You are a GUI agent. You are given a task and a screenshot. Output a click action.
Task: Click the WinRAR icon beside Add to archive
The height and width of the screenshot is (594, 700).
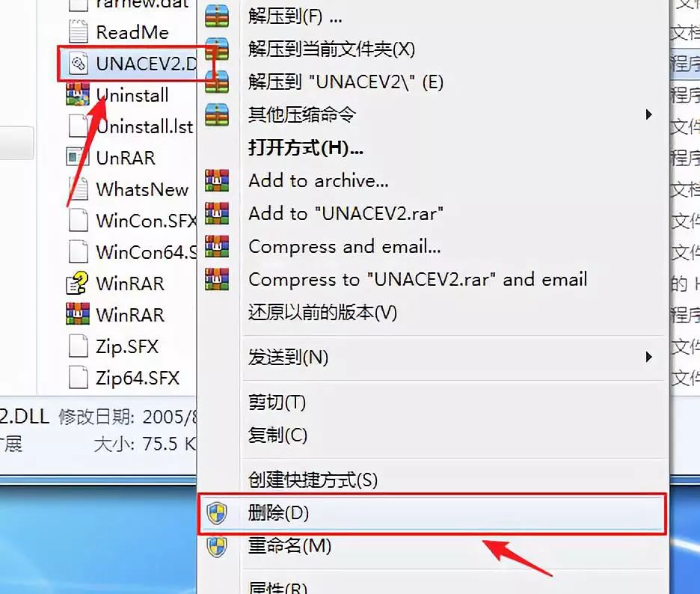tap(217, 180)
